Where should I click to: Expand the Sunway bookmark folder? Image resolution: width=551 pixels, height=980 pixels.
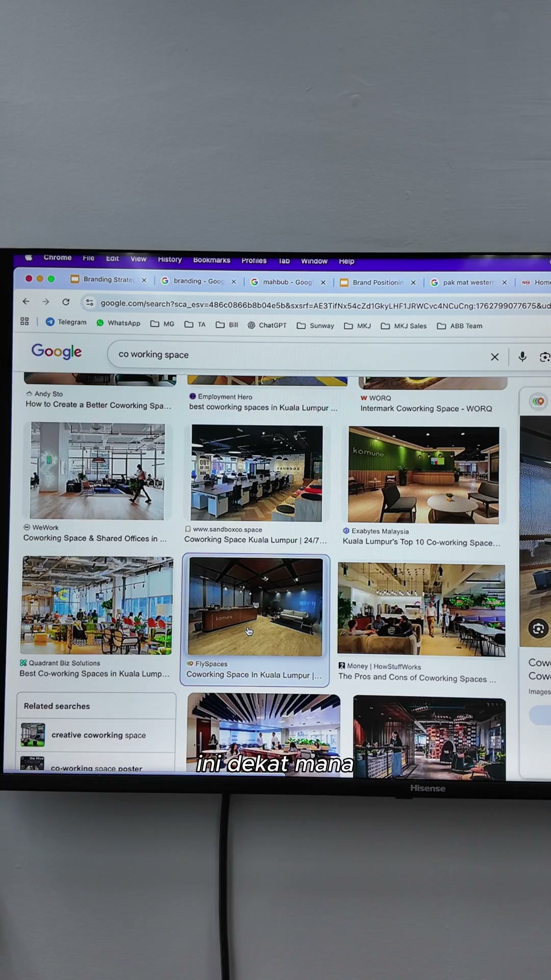point(315,326)
